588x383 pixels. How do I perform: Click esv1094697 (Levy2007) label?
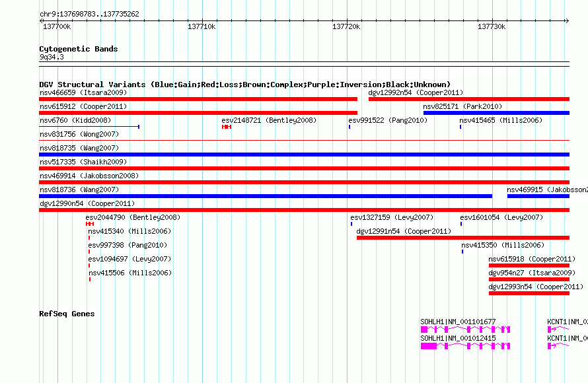click(x=129, y=259)
